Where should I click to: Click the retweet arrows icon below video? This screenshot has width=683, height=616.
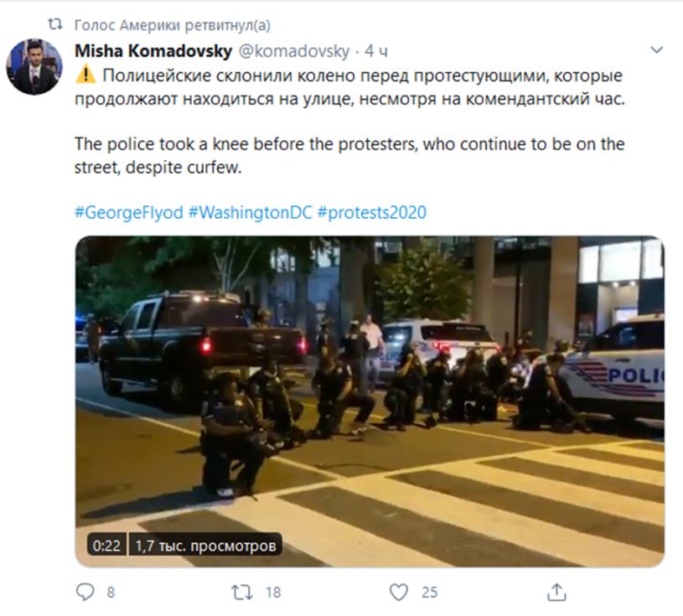(x=241, y=593)
